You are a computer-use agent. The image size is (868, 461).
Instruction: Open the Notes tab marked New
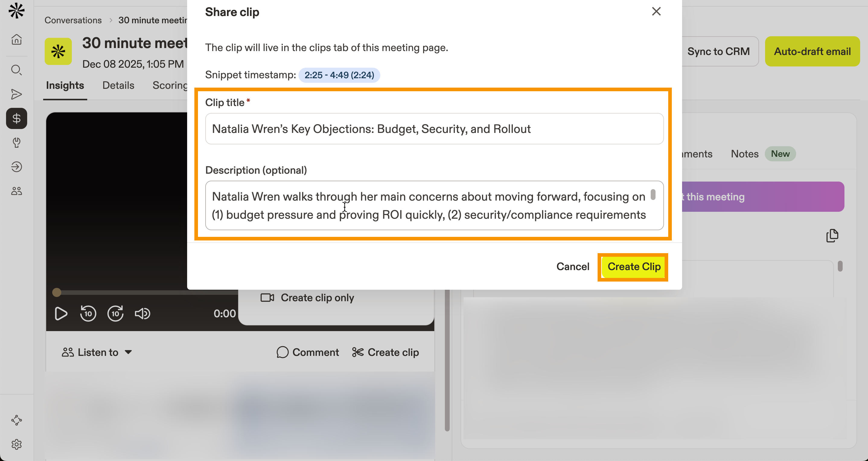[x=744, y=154]
